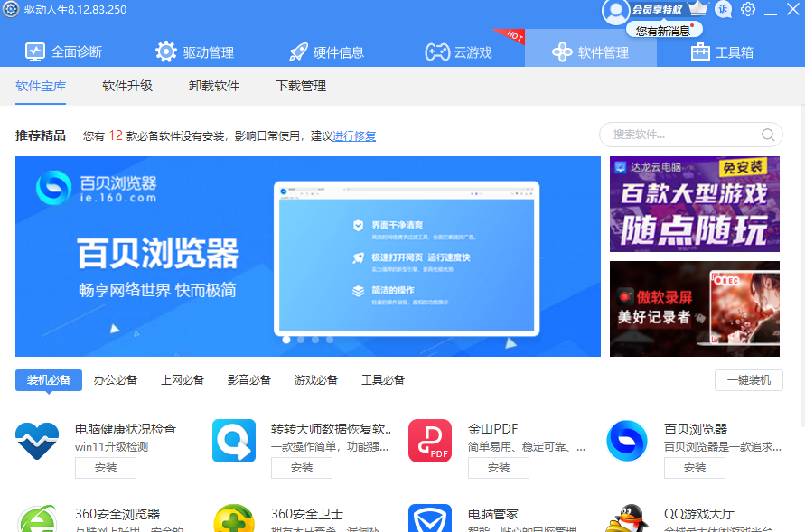Switch to 驱动管理 driver management
The width and height of the screenshot is (805, 532).
pyautogui.click(x=194, y=51)
